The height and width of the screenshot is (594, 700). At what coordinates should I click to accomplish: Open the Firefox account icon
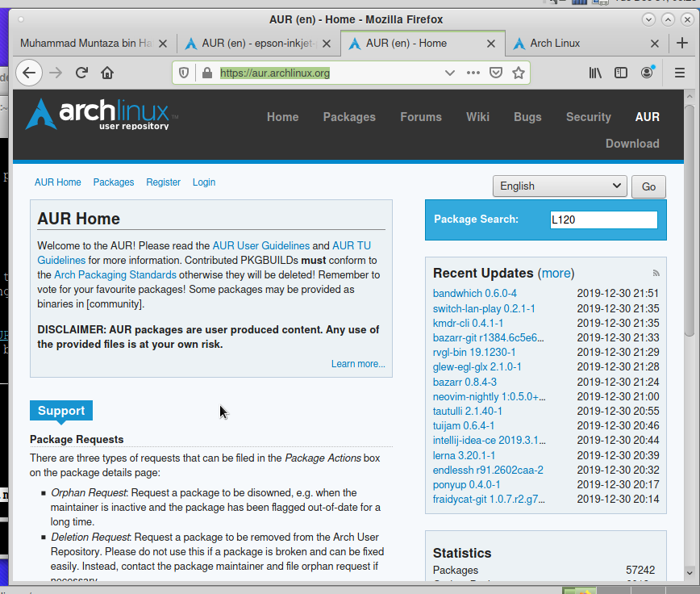coord(647,73)
